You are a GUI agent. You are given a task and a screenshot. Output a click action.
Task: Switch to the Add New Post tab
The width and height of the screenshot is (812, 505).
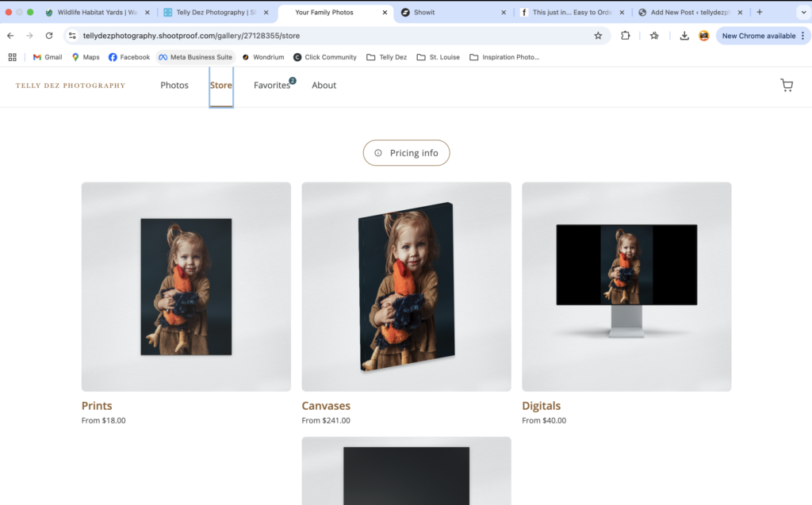(690, 13)
